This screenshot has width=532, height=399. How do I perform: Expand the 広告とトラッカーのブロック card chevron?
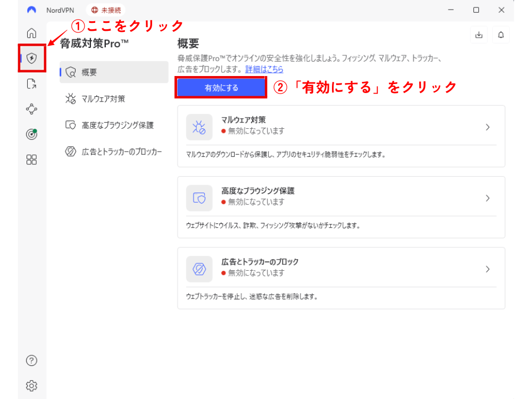pos(487,269)
